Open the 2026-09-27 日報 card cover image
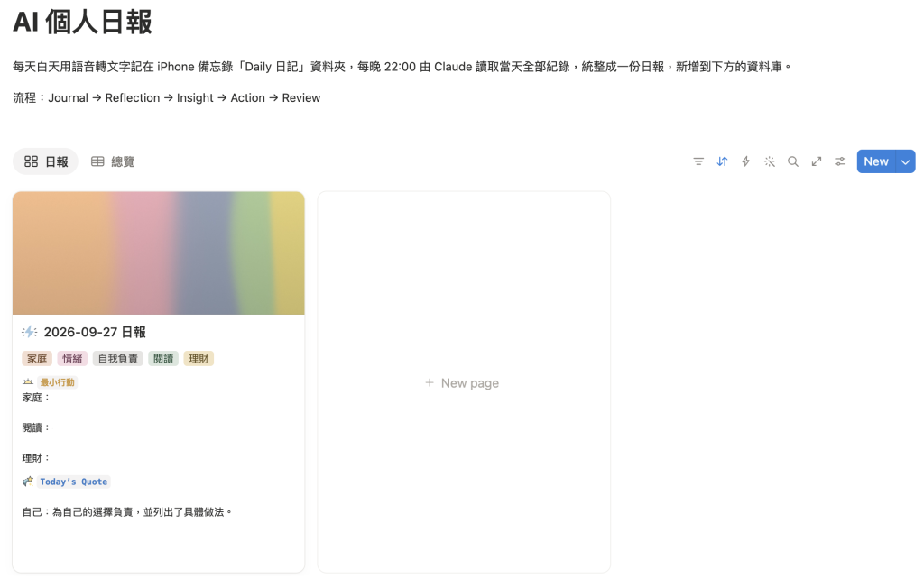Image resolution: width=924 pixels, height=588 pixels. (x=159, y=253)
